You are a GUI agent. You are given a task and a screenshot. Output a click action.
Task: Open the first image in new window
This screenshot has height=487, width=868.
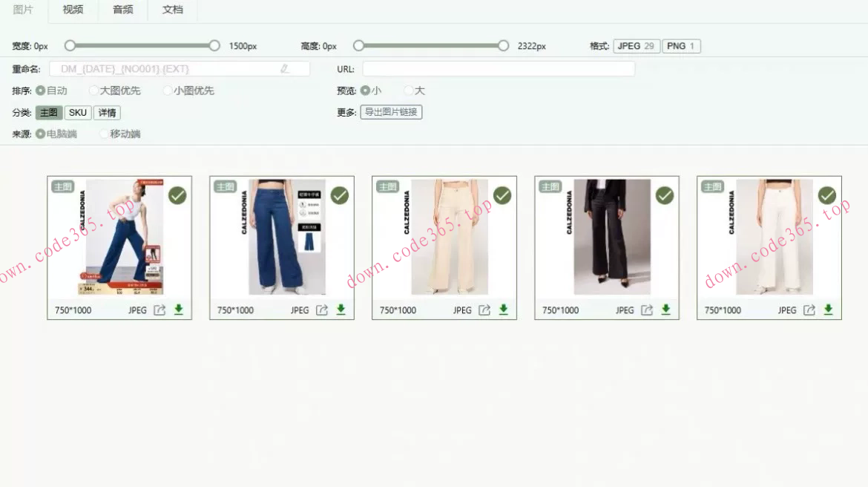pos(160,310)
